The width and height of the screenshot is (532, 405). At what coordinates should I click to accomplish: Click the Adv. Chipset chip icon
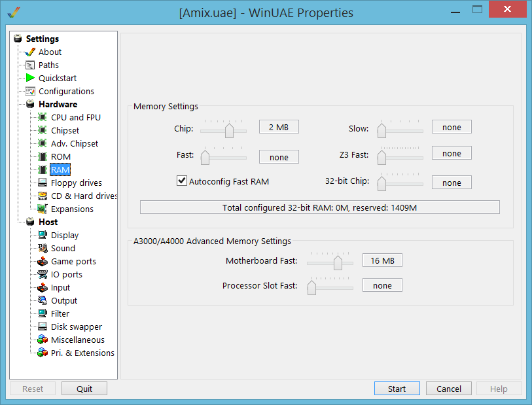(43, 143)
